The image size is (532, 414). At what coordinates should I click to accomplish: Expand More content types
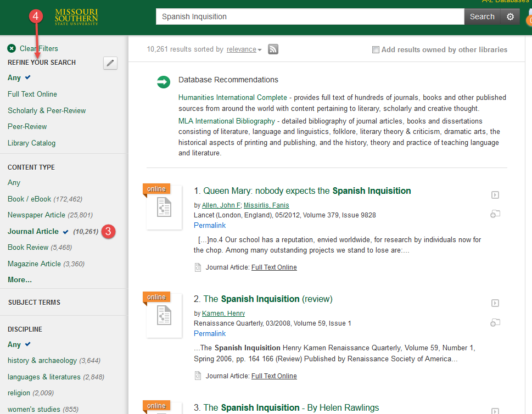pos(20,279)
